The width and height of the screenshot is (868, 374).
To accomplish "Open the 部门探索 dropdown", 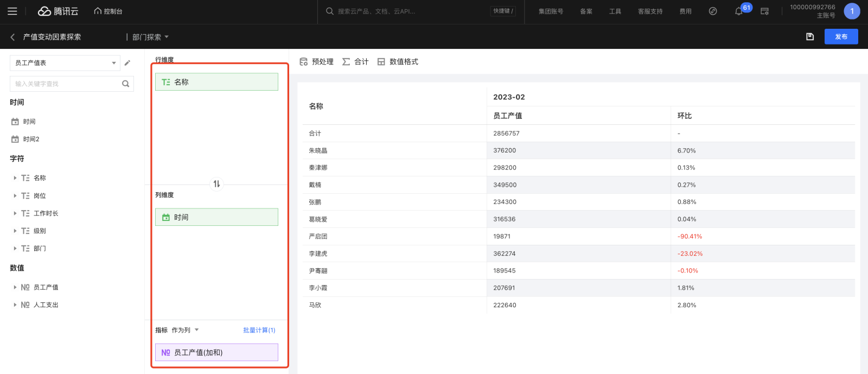I will 150,37.
